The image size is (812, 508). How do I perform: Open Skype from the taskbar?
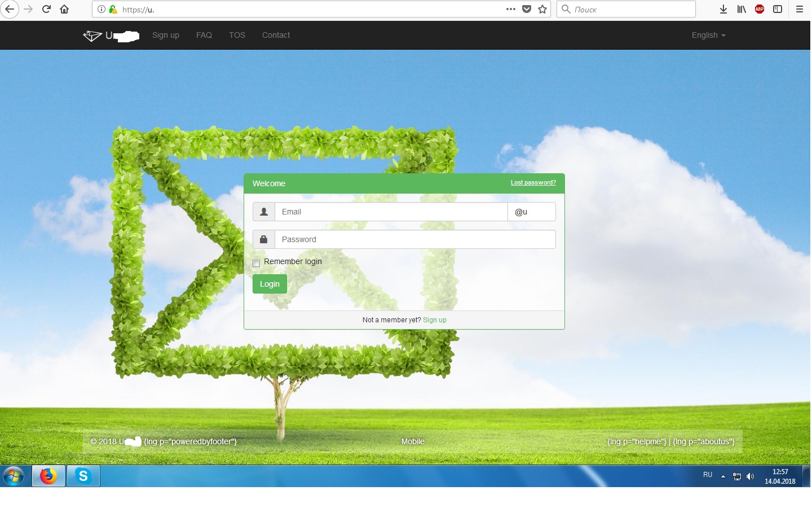[x=83, y=476]
